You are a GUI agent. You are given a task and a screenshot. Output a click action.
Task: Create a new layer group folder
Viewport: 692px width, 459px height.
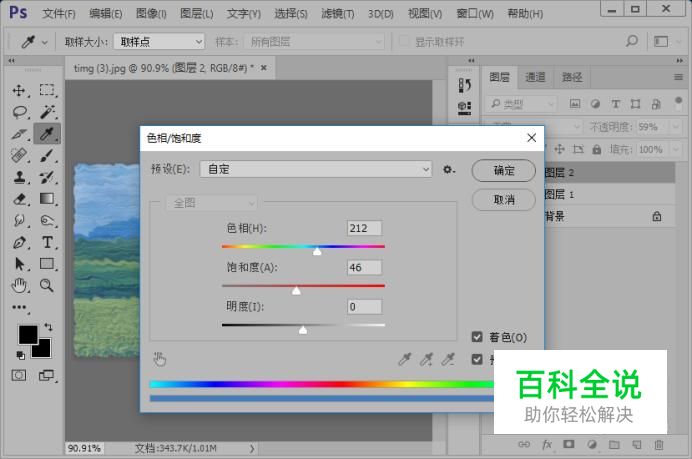(x=614, y=444)
